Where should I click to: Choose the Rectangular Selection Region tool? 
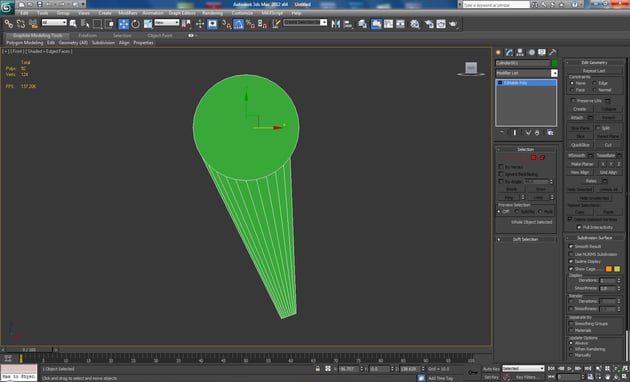pyautogui.click(x=97, y=24)
